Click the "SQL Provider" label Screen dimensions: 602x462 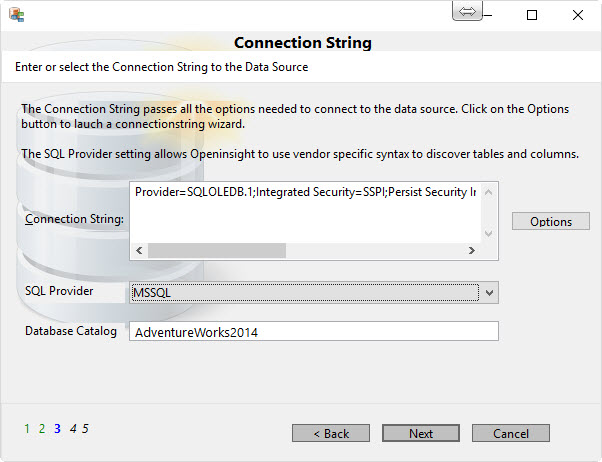59,291
